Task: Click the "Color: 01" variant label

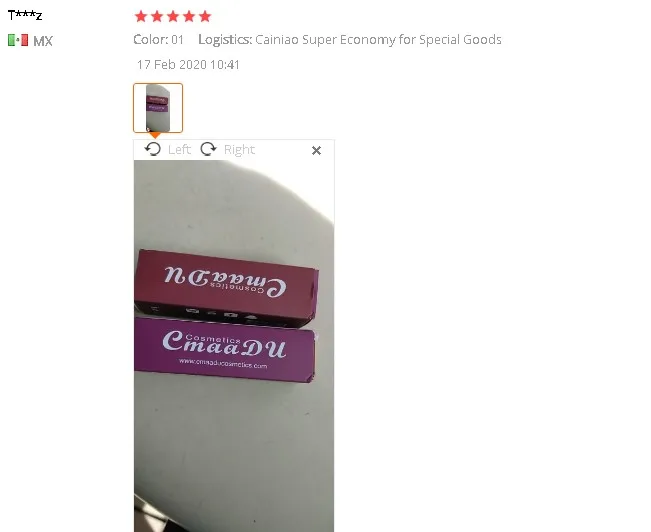Action: pos(158,40)
